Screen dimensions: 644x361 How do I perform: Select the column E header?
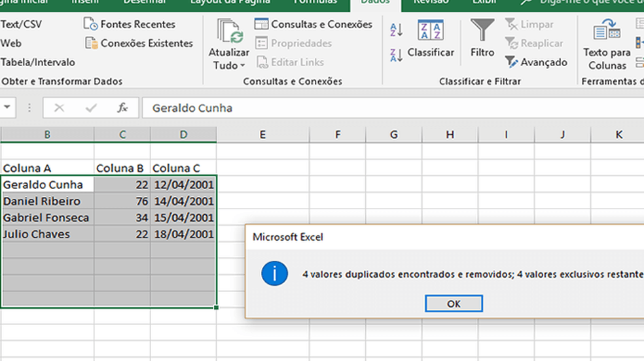pos(262,135)
